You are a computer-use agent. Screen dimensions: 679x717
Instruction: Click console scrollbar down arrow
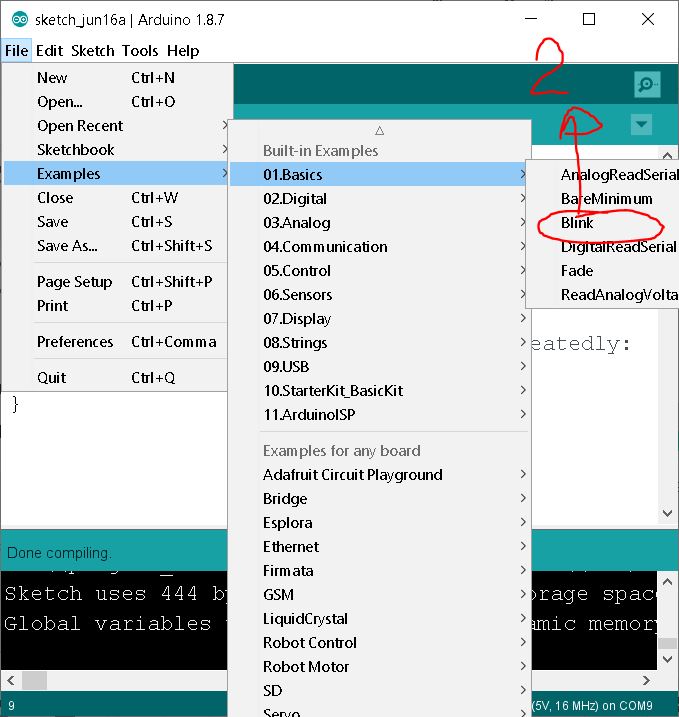[x=667, y=659]
